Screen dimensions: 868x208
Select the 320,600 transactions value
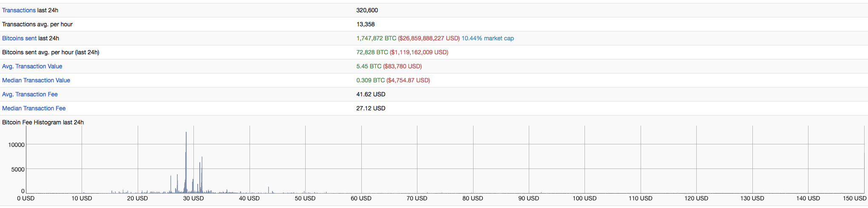coord(367,10)
